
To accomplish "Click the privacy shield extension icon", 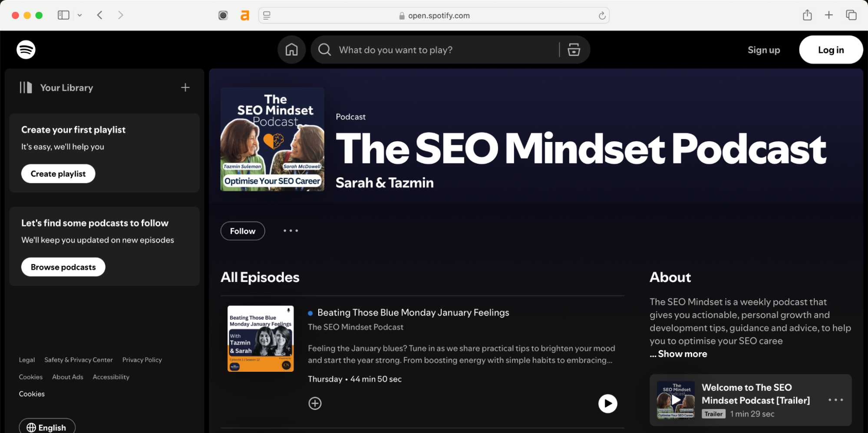I will pos(223,16).
